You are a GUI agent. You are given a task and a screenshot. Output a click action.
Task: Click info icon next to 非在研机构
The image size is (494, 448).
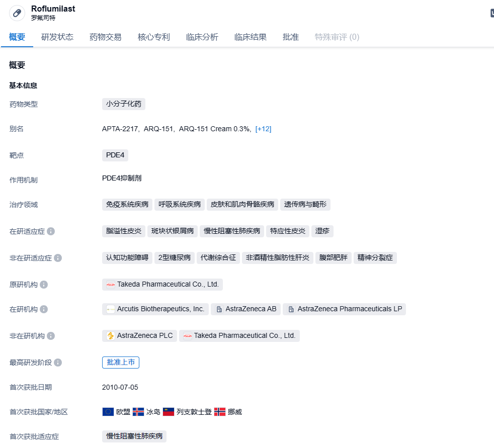point(51,336)
